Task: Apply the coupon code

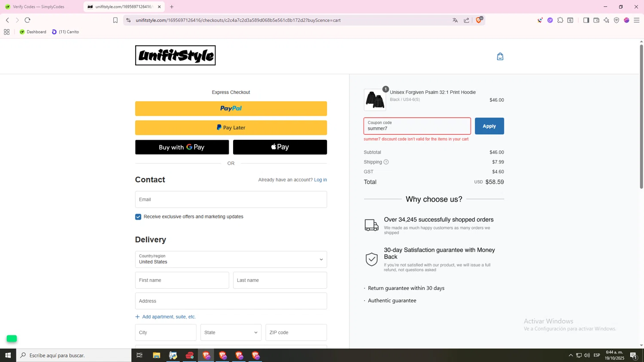Action: [489, 126]
